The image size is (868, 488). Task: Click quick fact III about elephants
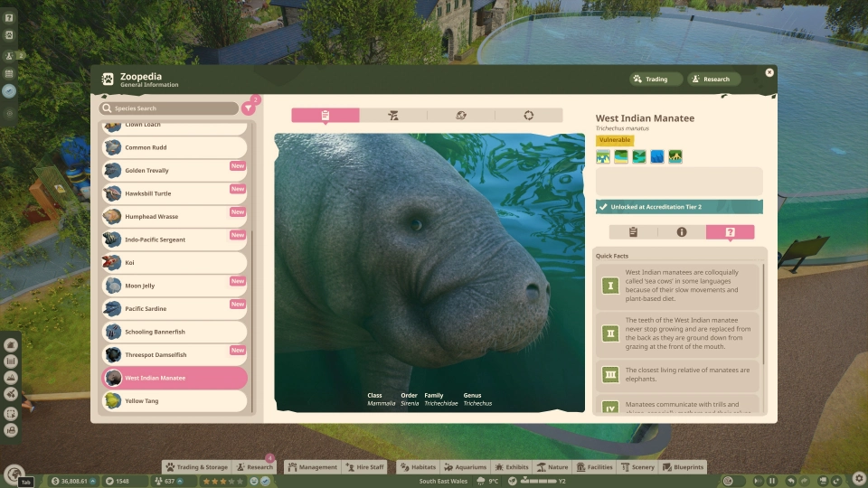tap(677, 374)
